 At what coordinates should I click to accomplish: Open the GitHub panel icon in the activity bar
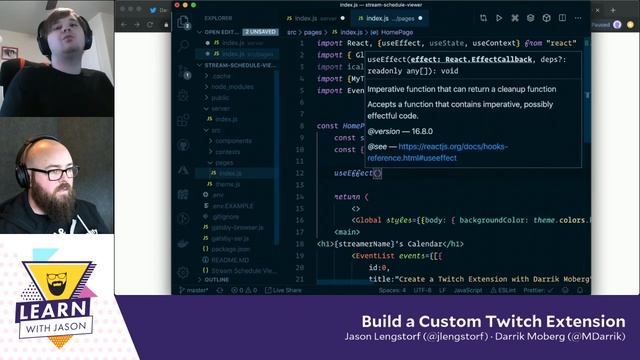tap(183, 145)
